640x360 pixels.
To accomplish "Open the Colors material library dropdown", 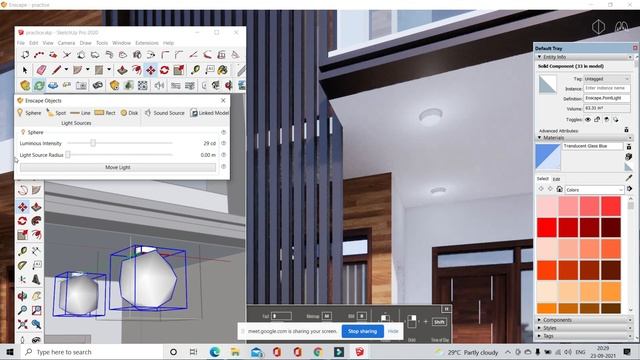I will [595, 190].
